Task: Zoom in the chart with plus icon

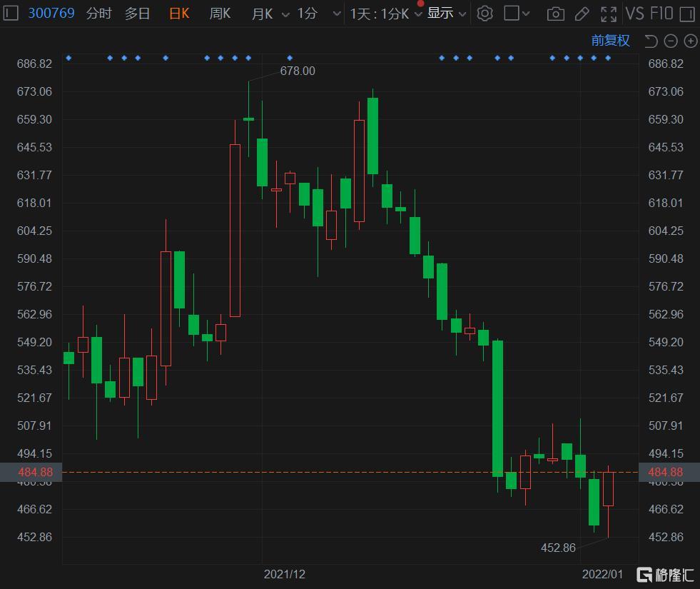Action: [x=690, y=41]
